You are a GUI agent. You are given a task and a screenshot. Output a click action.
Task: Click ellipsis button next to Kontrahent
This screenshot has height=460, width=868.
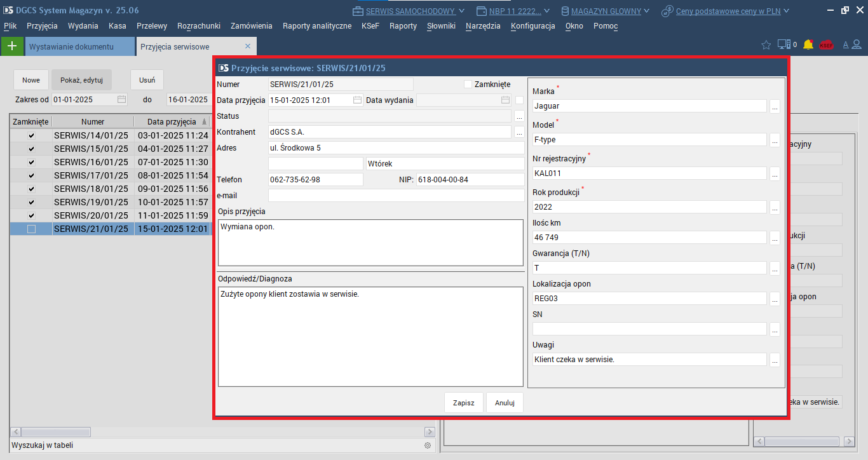tap(519, 132)
